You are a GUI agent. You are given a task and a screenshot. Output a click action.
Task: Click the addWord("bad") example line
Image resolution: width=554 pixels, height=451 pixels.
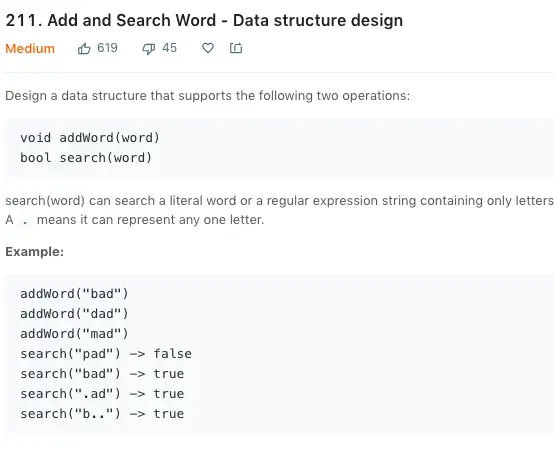pyautogui.click(x=74, y=294)
